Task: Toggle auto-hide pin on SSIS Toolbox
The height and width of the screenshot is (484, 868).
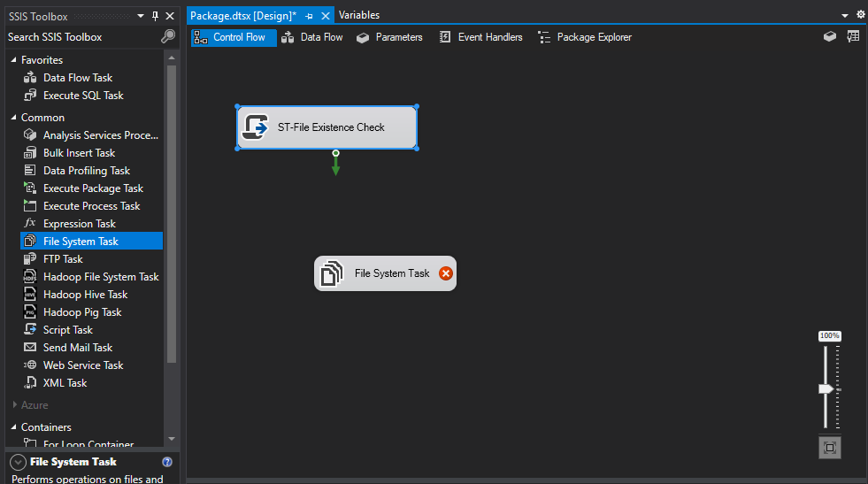Action: [x=156, y=16]
